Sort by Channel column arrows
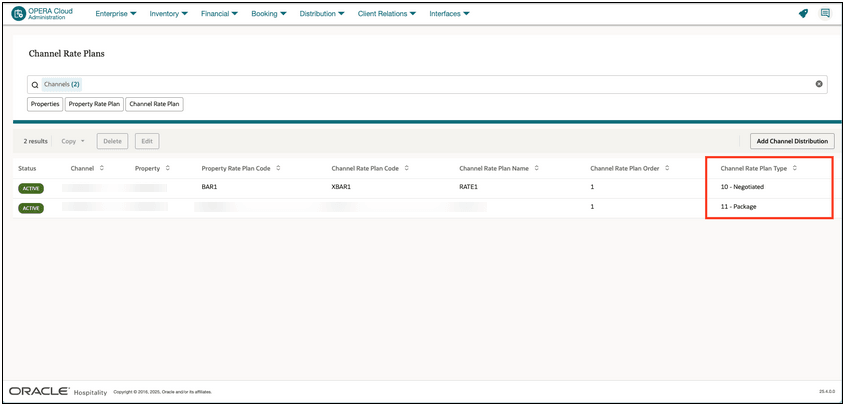The width and height of the screenshot is (845, 406). [102, 168]
